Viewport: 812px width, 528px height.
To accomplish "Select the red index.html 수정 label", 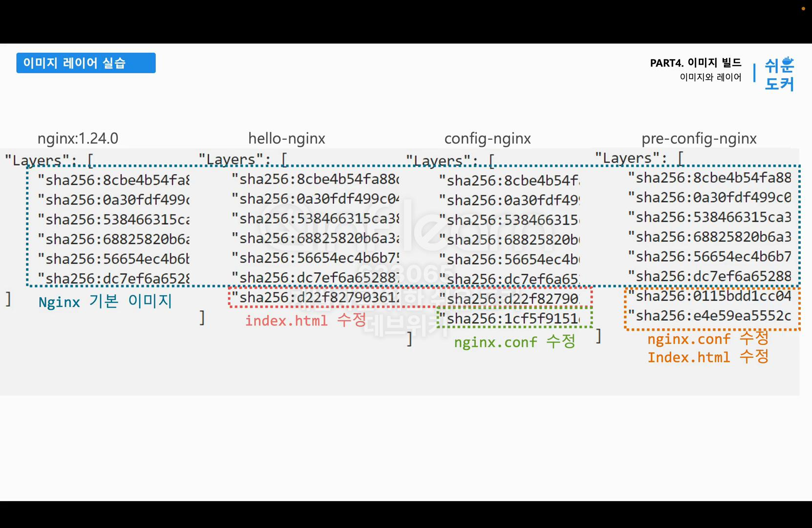I will pyautogui.click(x=305, y=320).
